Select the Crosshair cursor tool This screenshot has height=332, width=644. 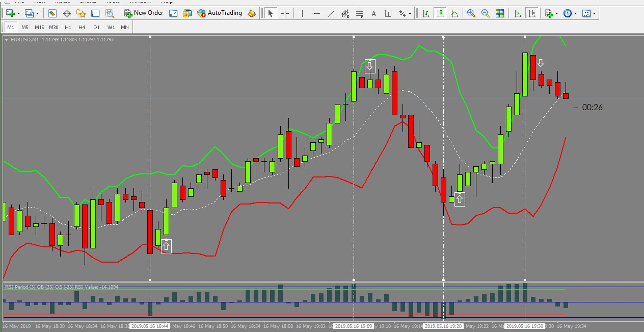pos(285,13)
